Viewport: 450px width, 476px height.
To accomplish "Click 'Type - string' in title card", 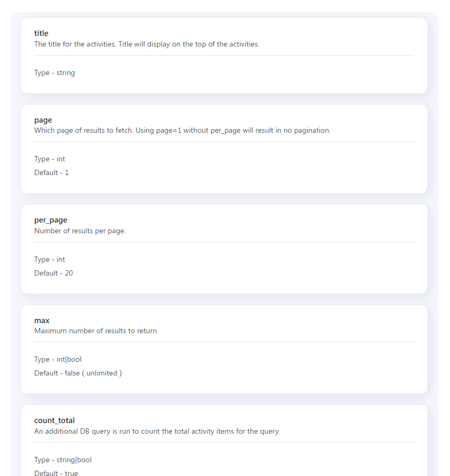I will [55, 73].
